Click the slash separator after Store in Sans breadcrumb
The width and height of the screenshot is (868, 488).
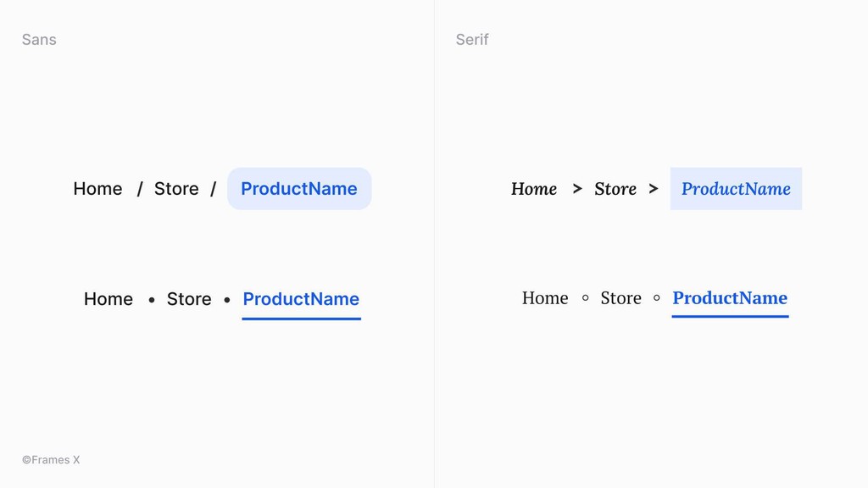coord(213,189)
